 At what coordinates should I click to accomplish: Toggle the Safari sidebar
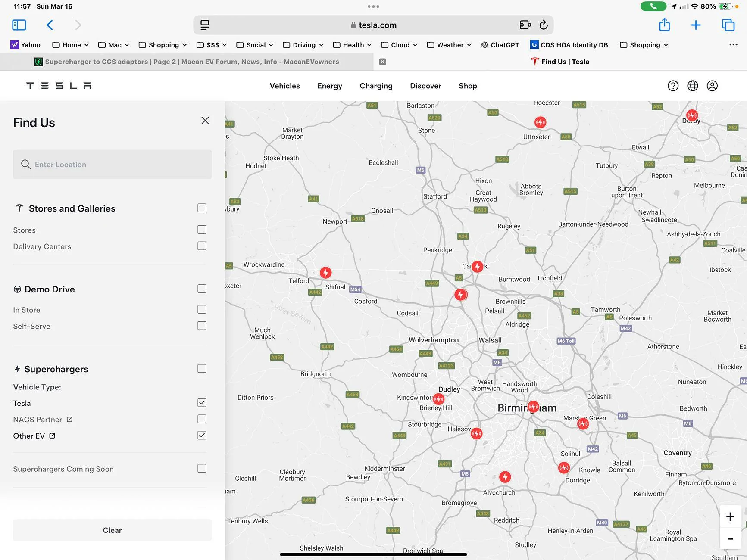coord(19,25)
